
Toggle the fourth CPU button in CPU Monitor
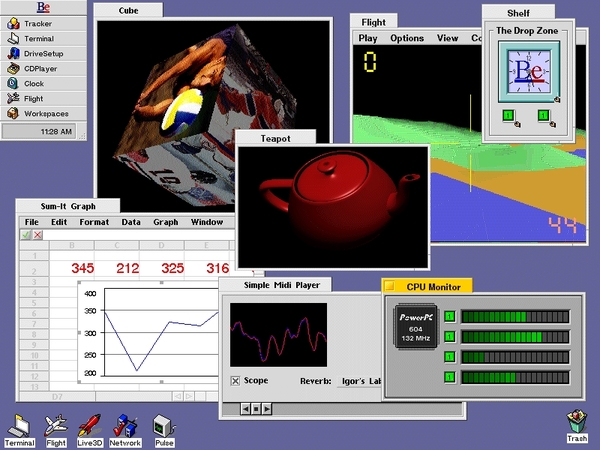tap(450, 377)
